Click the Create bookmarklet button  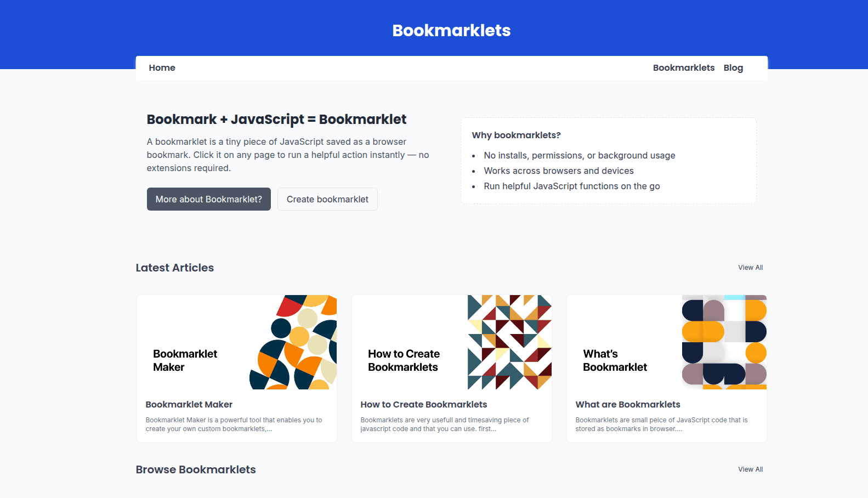[x=327, y=199]
